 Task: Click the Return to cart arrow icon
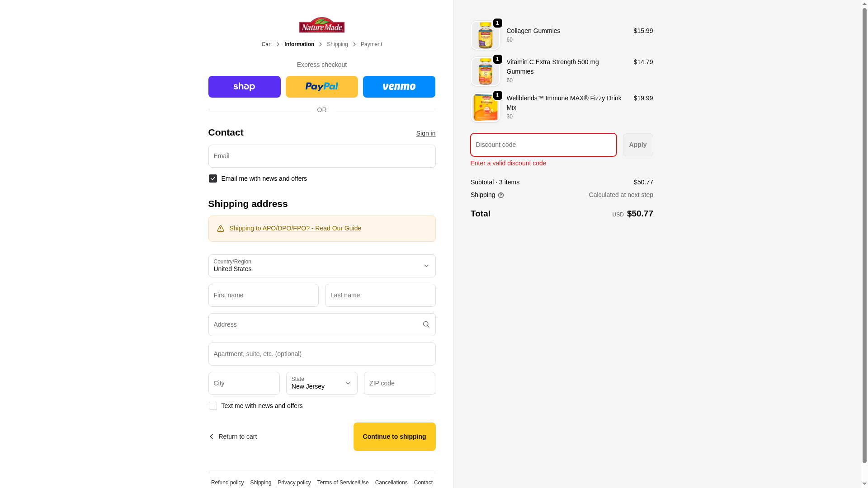pos(212,436)
